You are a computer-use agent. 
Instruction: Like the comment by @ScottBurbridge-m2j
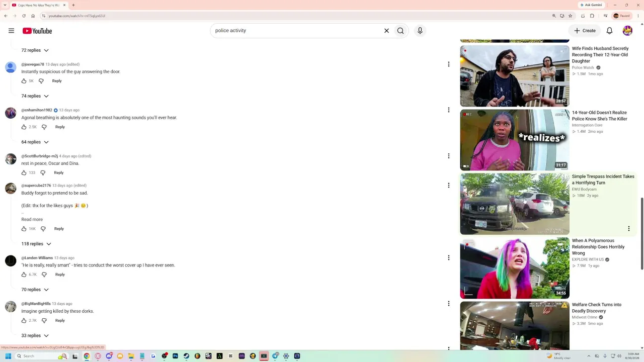tap(24, 173)
